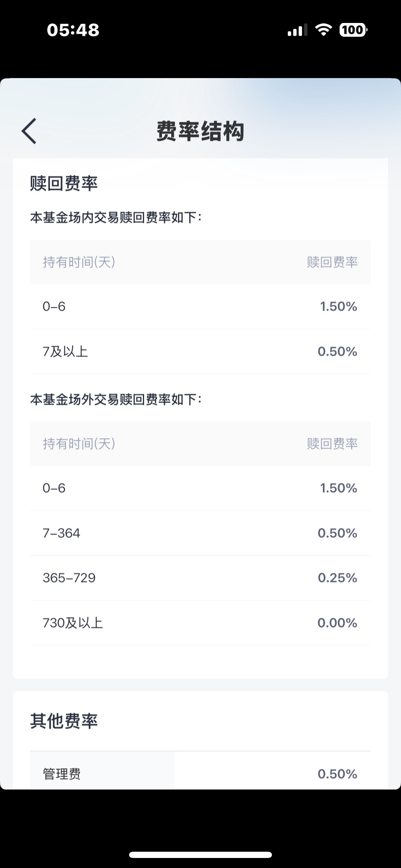Screen dimensions: 401x868
Task: Tap the home indicator bar
Action: [x=200, y=854]
